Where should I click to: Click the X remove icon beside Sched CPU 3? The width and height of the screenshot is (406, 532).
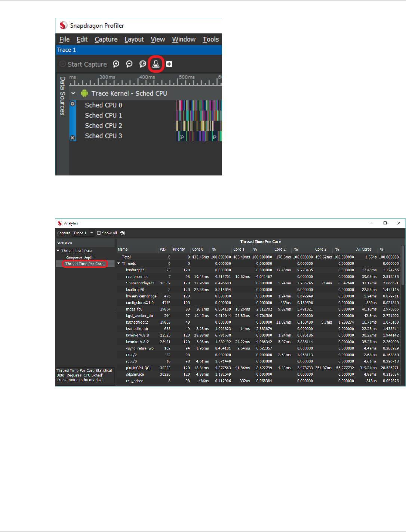tap(73, 138)
